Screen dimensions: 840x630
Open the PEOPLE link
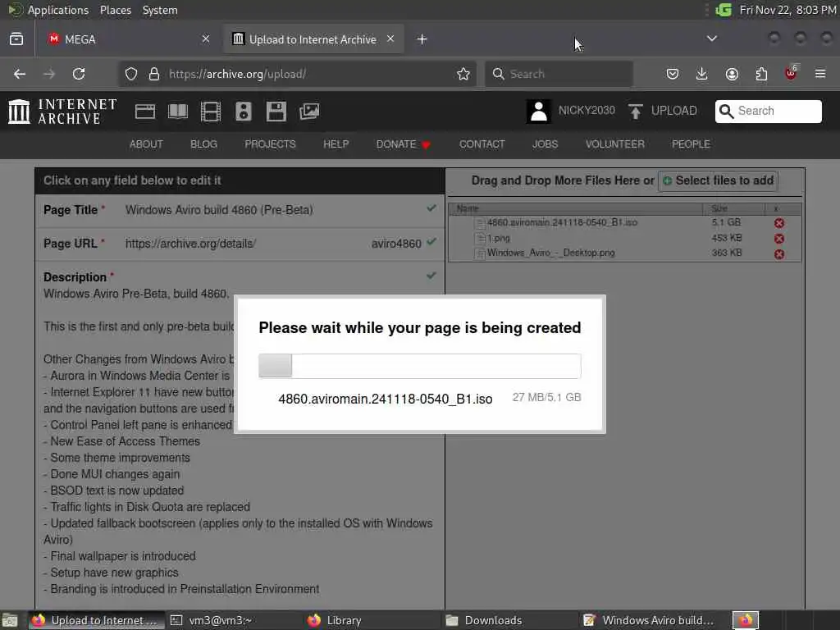point(691,144)
